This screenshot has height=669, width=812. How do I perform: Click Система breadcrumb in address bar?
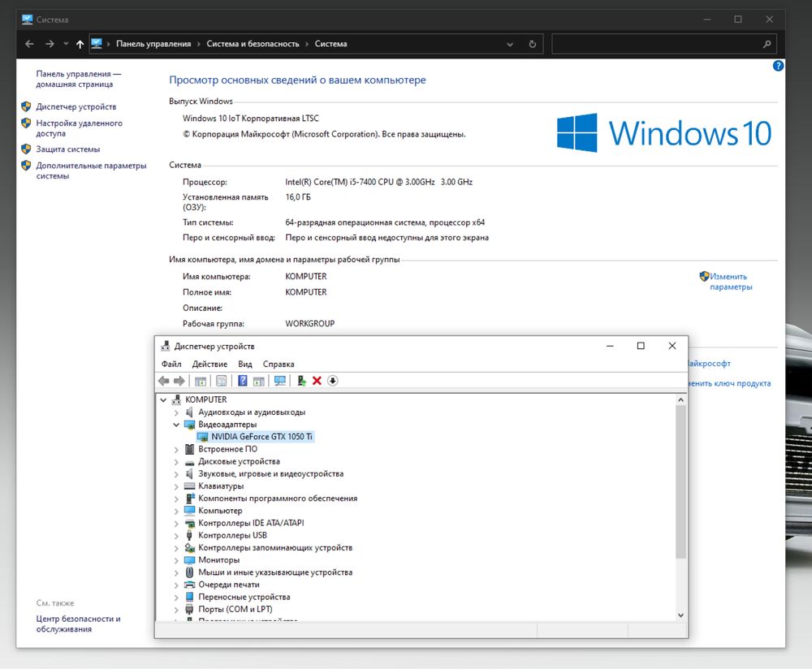(x=331, y=44)
